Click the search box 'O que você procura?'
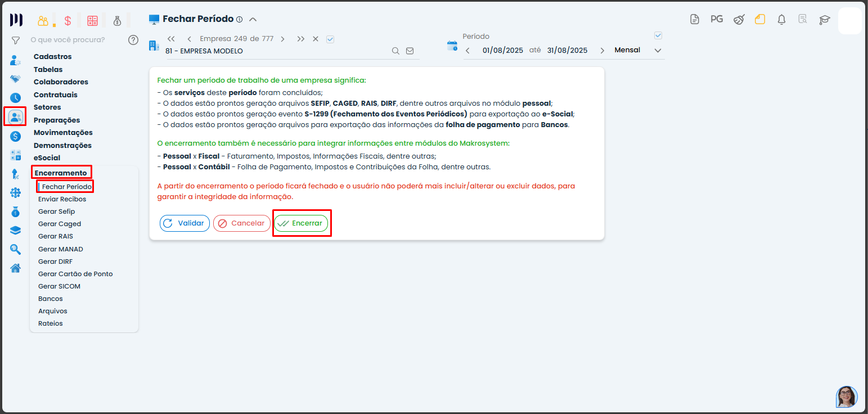Image resolution: width=868 pixels, height=414 pixels. [x=68, y=40]
